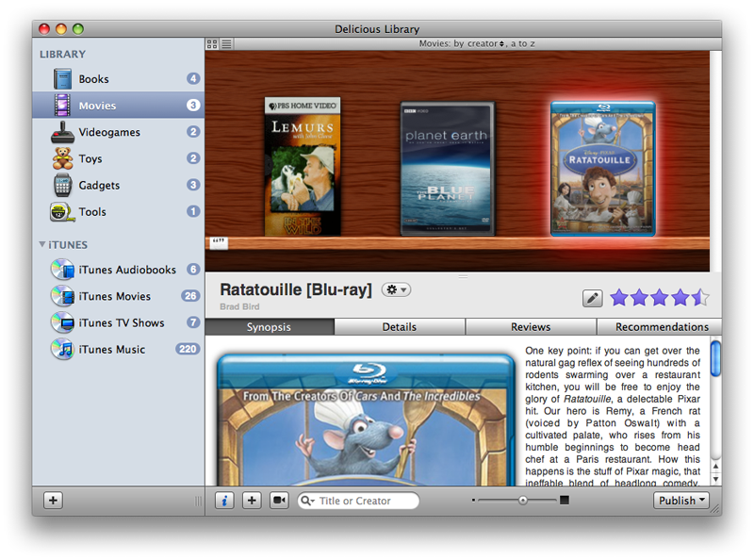This screenshot has width=754, height=560.
Task: Click the Title or Creator search field
Action: point(358,501)
